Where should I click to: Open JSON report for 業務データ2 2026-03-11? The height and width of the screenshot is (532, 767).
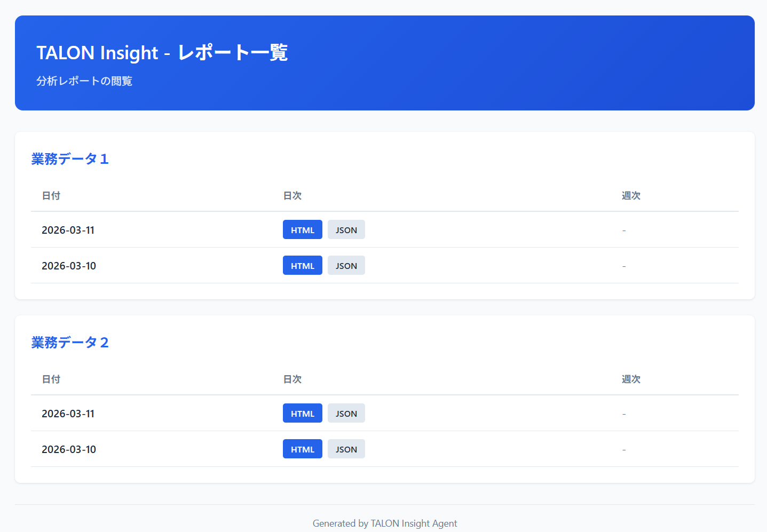[346, 414]
